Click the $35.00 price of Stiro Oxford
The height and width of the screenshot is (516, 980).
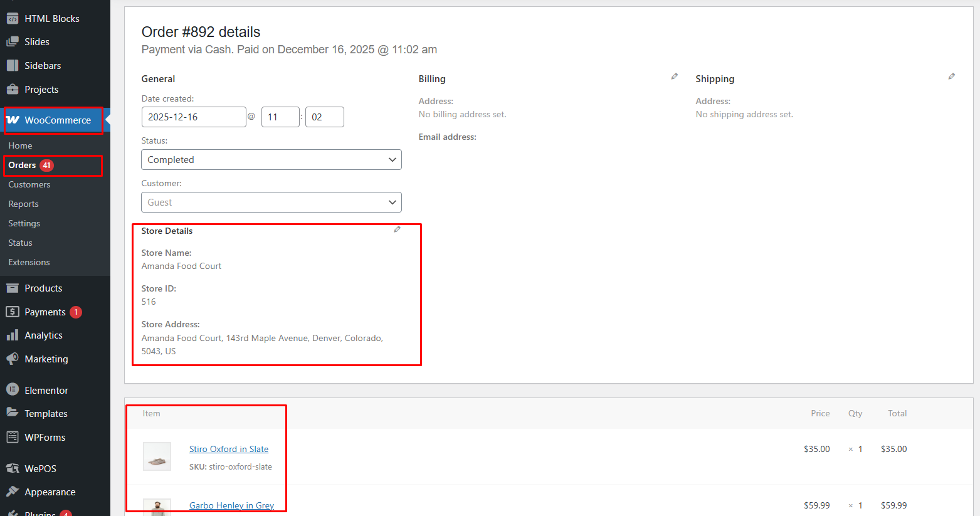(x=816, y=449)
